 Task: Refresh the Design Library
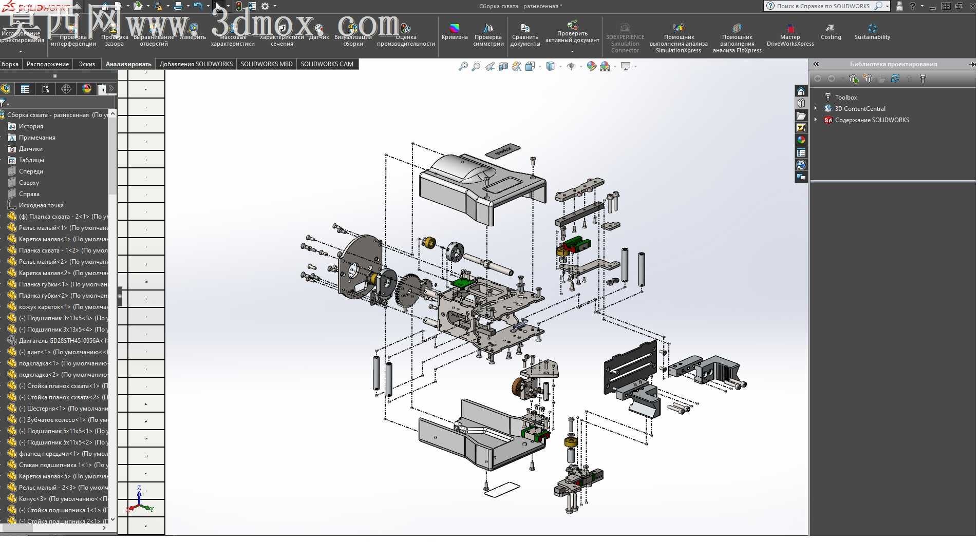click(895, 79)
